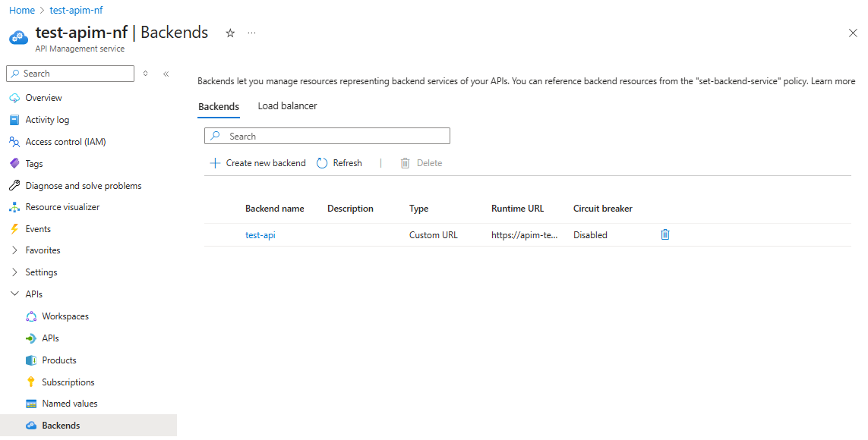
Task: Expand the Favorites section
Action: pyautogui.click(x=43, y=250)
